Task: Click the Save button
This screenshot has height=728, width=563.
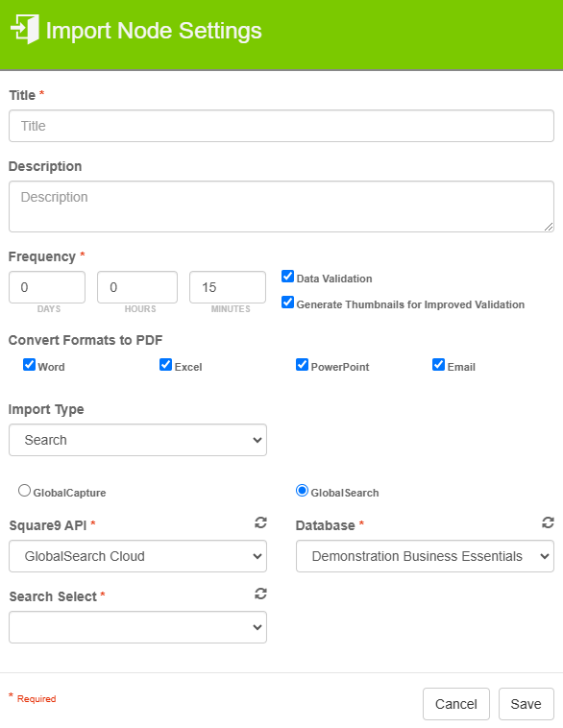Action: pos(526,704)
